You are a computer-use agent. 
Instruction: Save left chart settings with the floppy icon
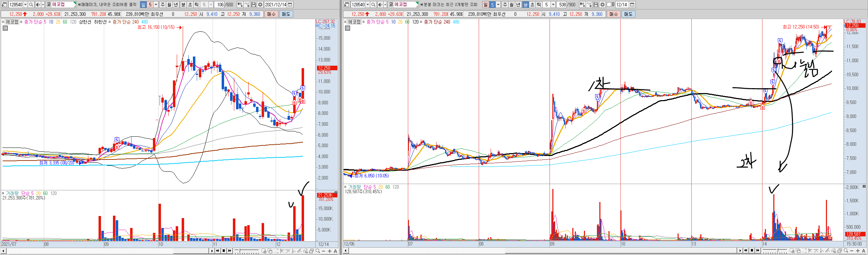(x=254, y=5)
